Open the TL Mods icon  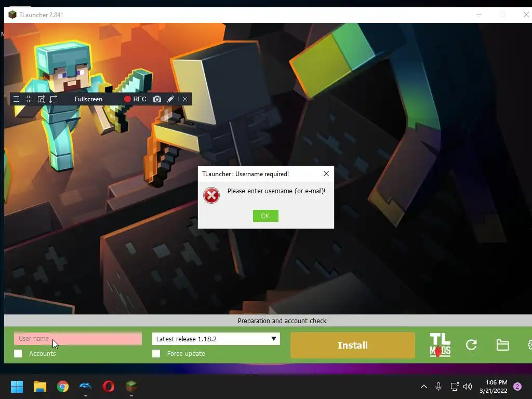[x=440, y=345]
